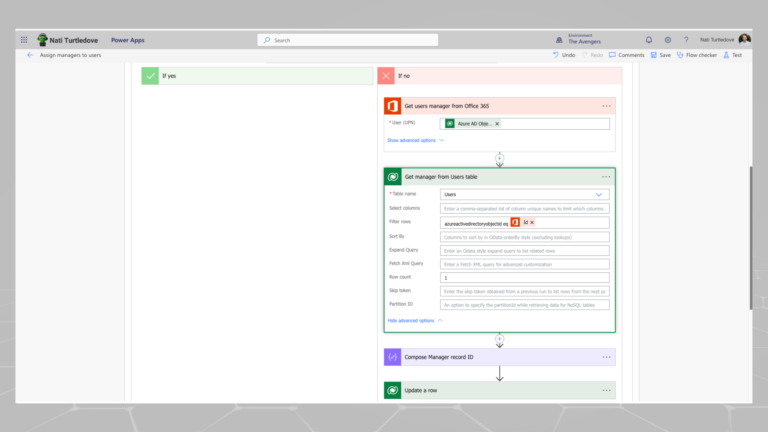Open menu for Get users manager from Office 365
The image size is (768, 432).
(x=606, y=106)
